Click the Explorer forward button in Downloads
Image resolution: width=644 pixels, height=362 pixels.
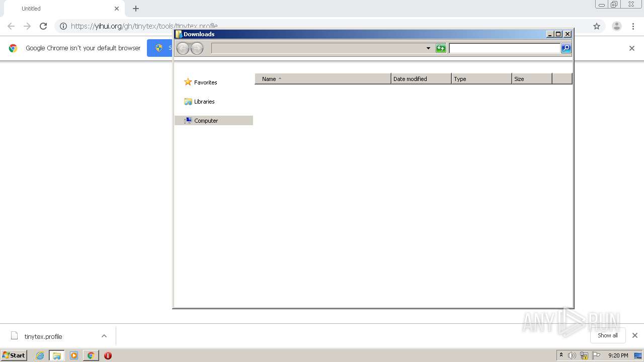tap(197, 48)
